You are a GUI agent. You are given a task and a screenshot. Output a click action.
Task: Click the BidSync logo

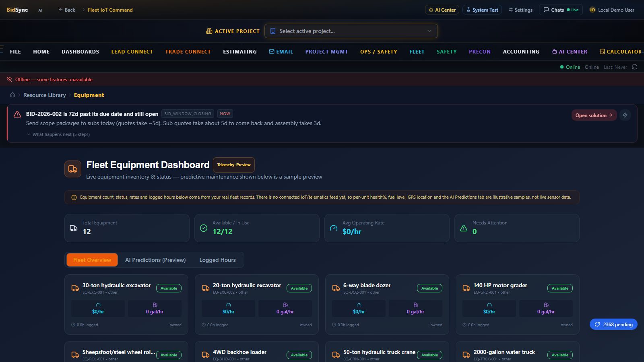pos(17,10)
